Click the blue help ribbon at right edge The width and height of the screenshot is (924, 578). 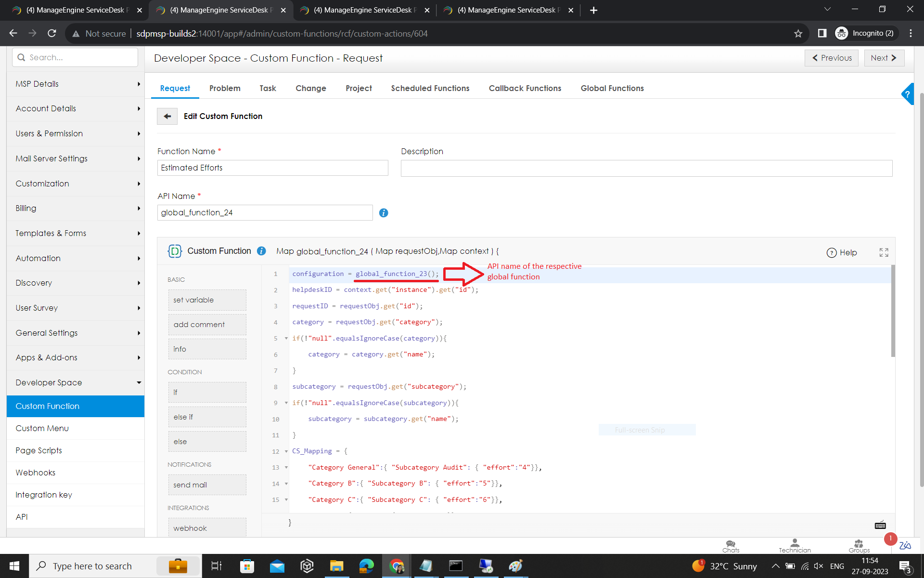[x=908, y=94]
